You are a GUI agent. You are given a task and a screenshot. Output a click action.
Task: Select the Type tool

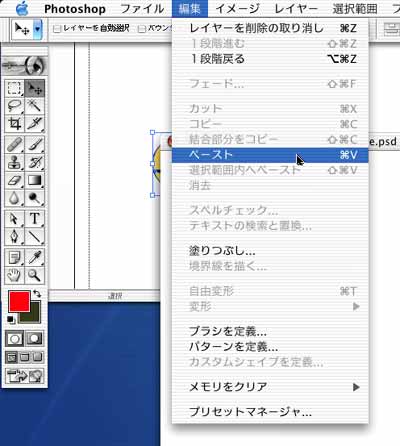(x=34, y=219)
